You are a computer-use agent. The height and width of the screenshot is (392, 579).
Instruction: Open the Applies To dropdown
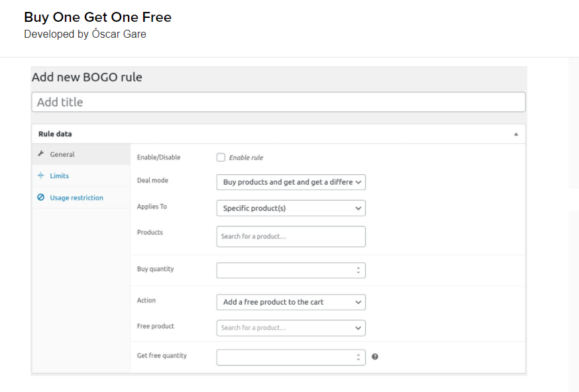291,208
